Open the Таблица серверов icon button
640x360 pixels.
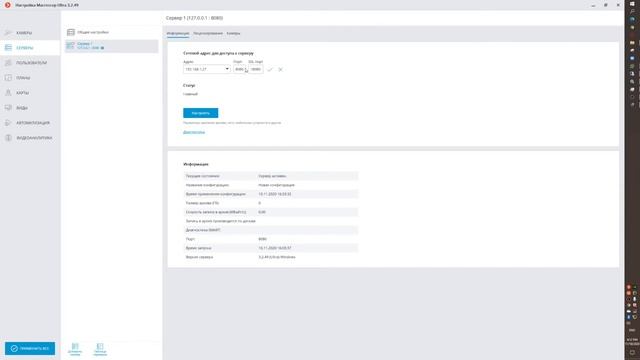point(100,349)
